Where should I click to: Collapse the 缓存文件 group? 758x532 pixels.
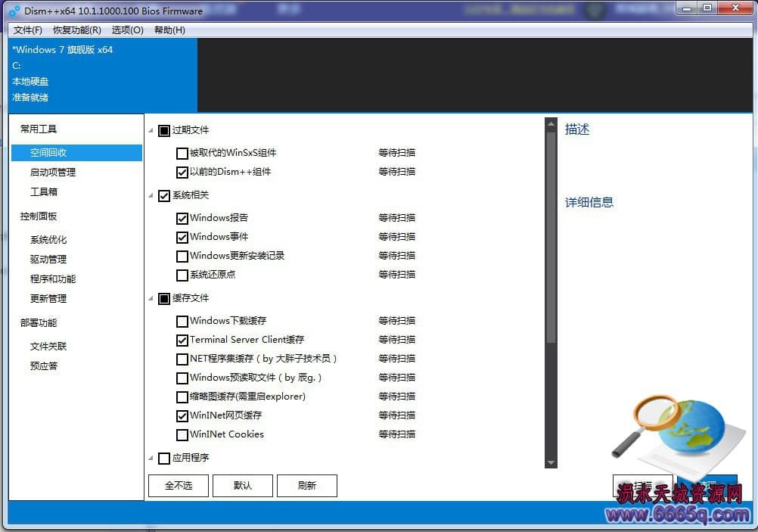tap(151, 298)
